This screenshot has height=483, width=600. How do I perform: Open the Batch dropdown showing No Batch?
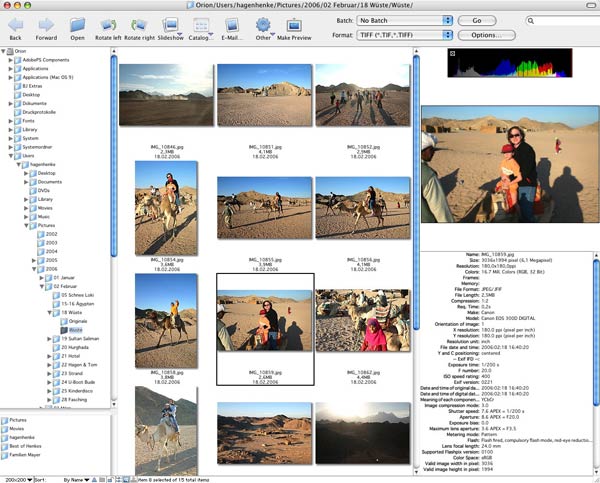click(x=405, y=20)
